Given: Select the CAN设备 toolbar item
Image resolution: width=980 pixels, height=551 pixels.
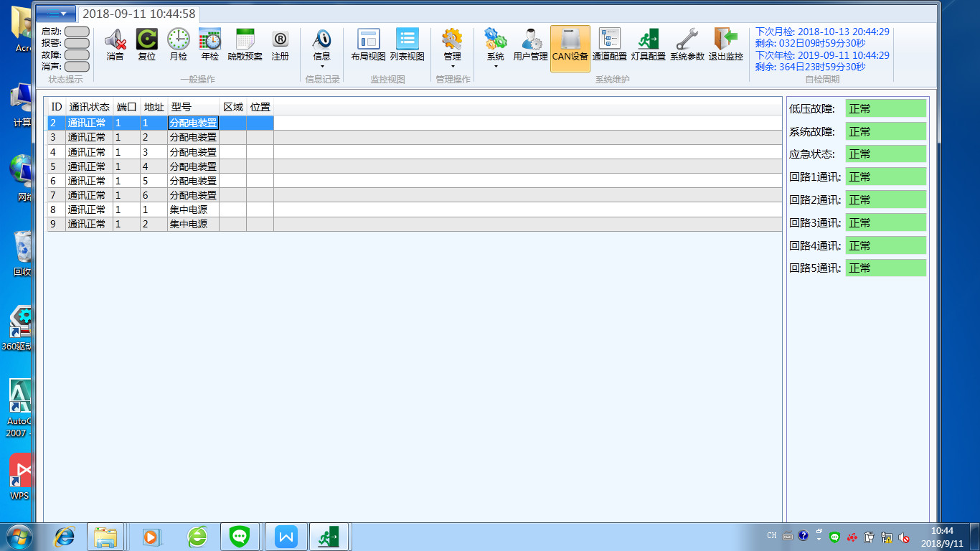Looking at the screenshot, I should 570,48.
